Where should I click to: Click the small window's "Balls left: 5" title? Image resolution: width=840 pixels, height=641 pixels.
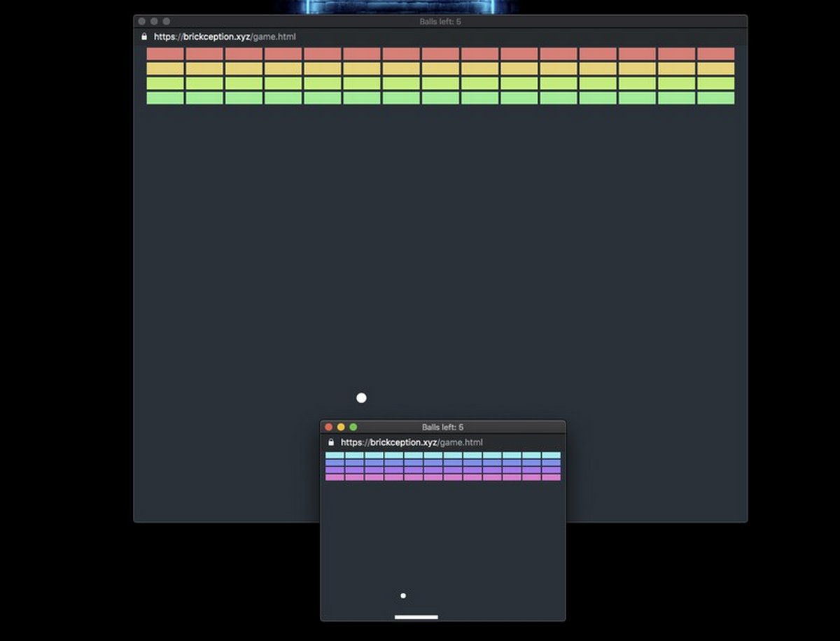click(442, 427)
